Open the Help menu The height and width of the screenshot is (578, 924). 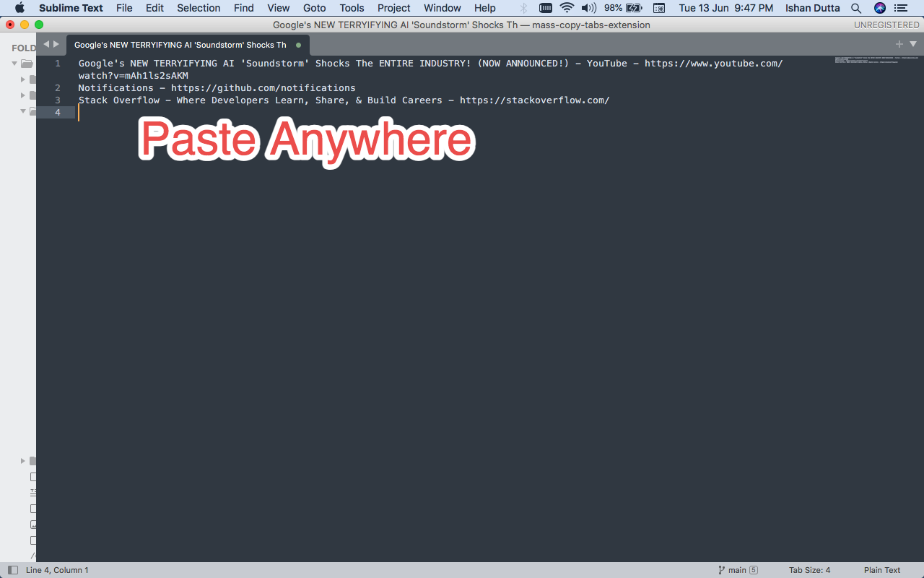tap(485, 8)
